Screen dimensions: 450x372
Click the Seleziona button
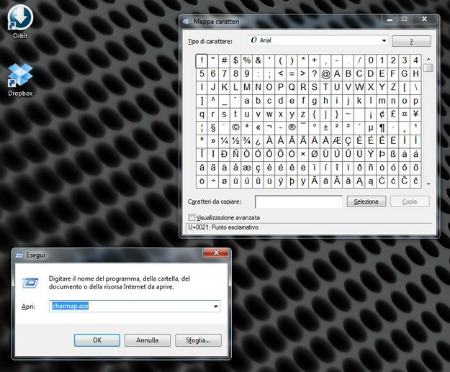click(x=366, y=202)
